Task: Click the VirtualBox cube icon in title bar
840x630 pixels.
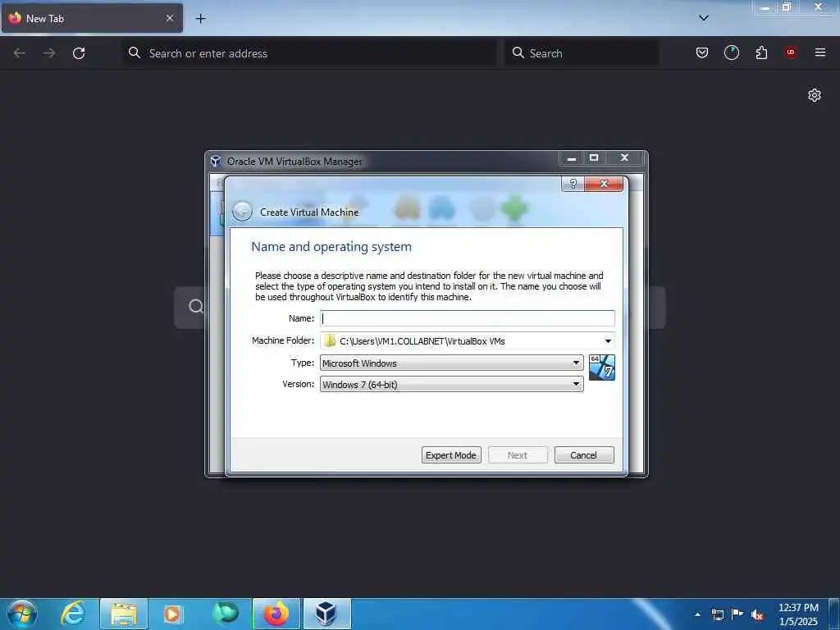Action: click(x=216, y=162)
